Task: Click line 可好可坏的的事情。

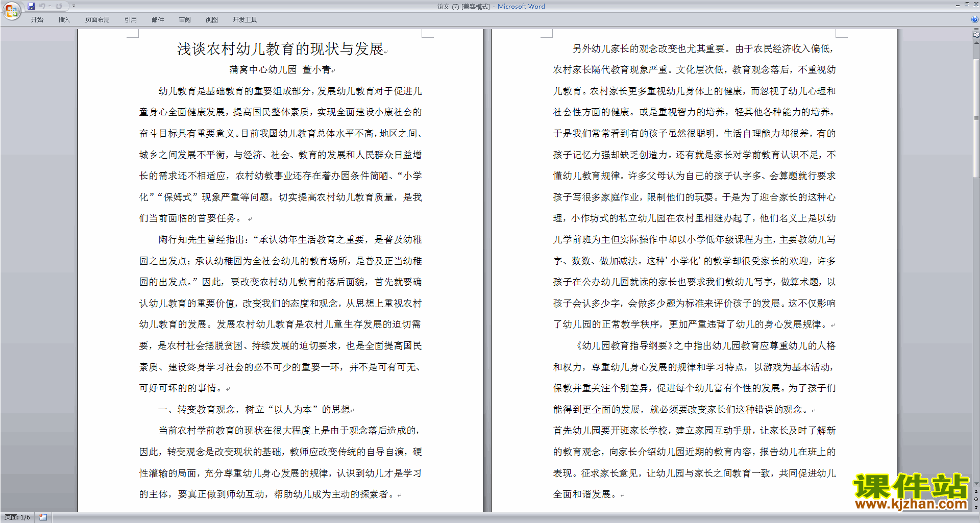Action: pyautogui.click(x=181, y=388)
